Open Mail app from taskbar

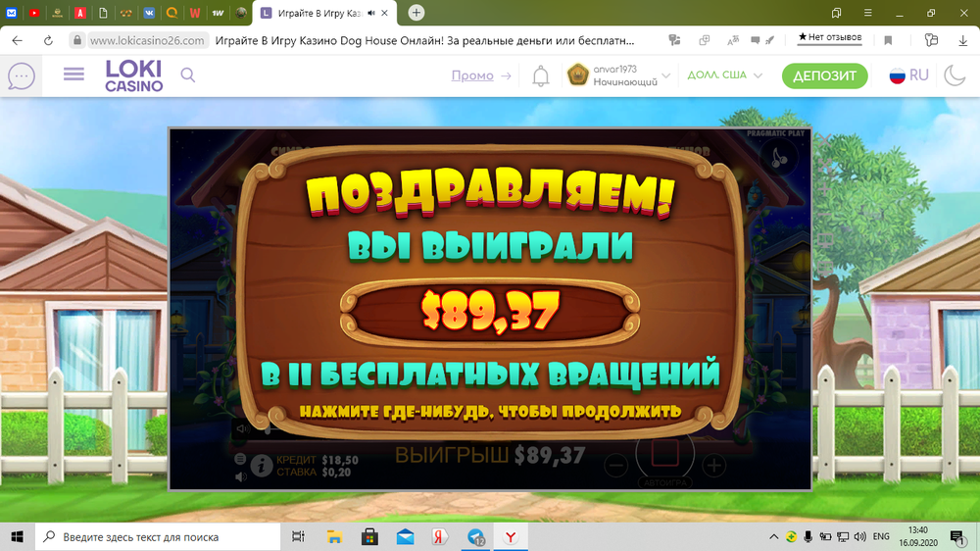click(406, 536)
